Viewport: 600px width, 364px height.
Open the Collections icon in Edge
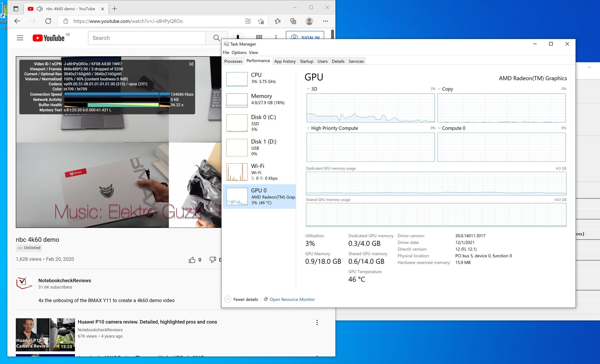coord(293,21)
